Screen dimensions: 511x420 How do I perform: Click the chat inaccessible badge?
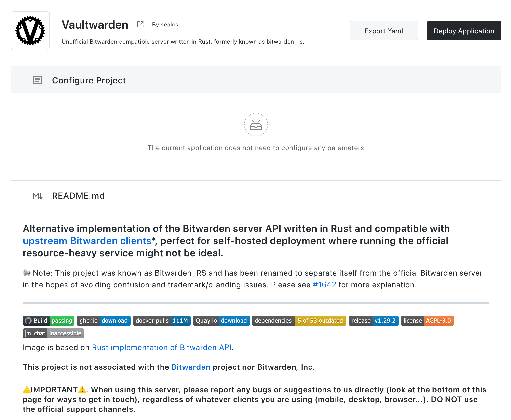click(54, 333)
